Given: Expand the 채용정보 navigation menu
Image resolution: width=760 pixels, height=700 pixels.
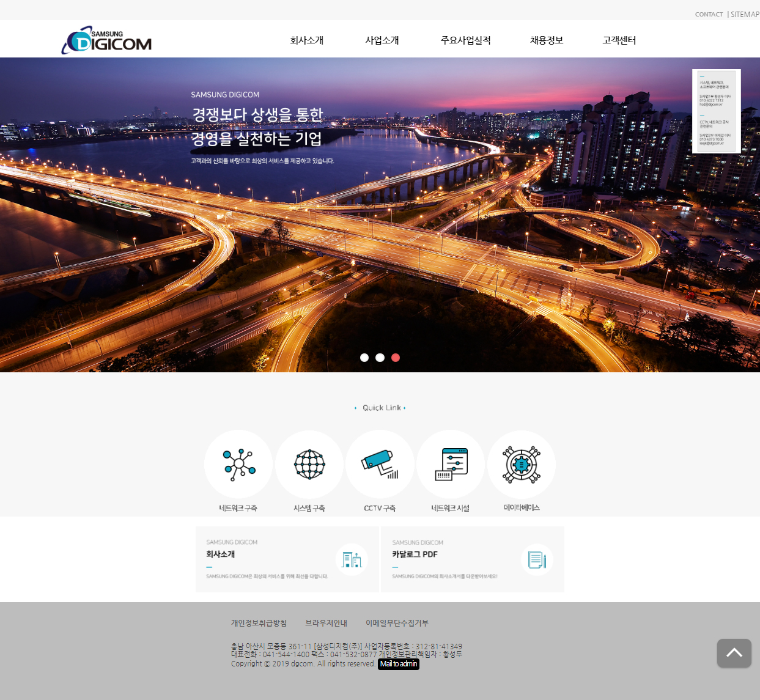Looking at the screenshot, I should tap(547, 40).
